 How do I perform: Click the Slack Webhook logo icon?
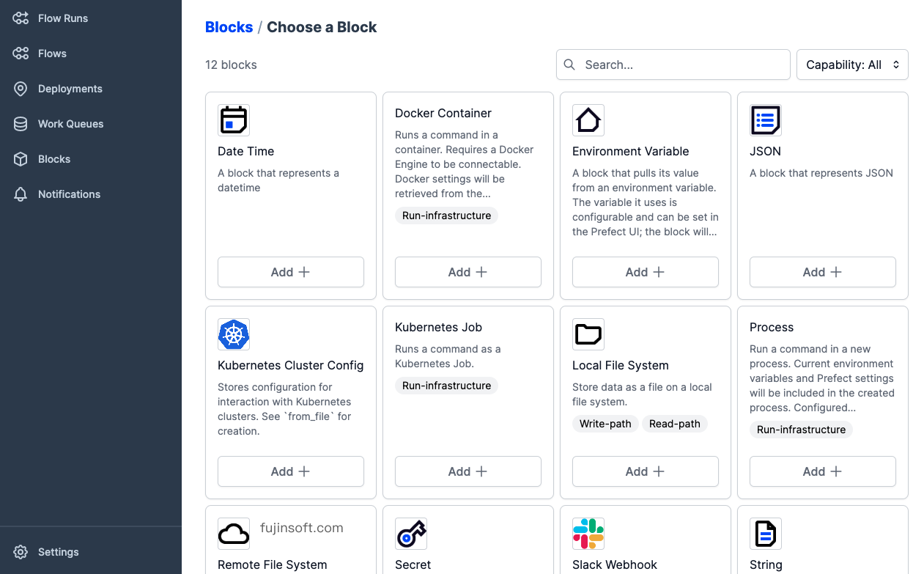[588, 534]
